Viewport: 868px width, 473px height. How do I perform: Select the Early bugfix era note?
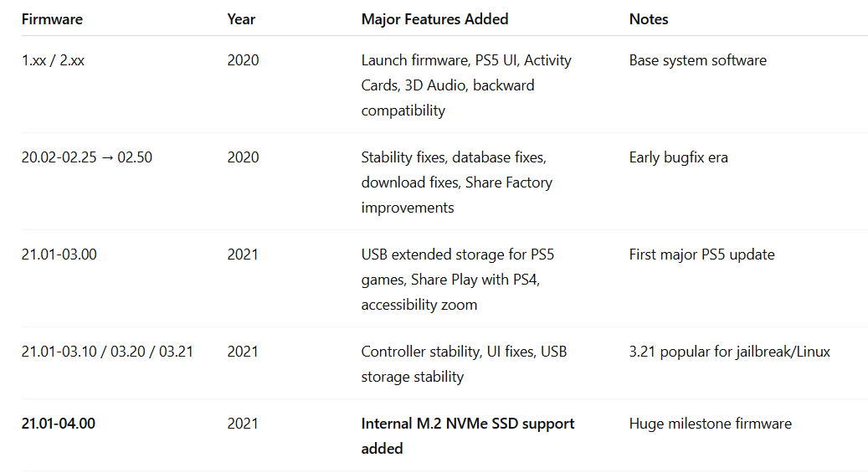pos(678,157)
